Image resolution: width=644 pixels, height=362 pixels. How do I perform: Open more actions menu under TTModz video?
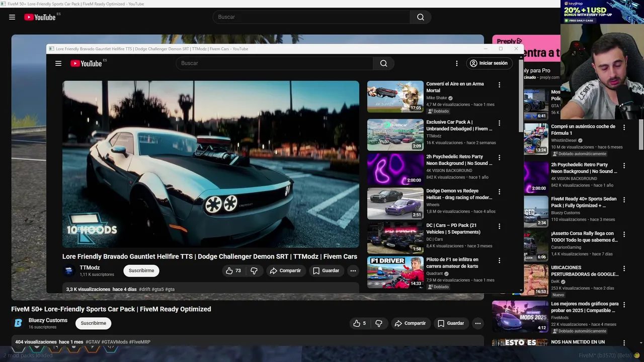click(x=353, y=270)
